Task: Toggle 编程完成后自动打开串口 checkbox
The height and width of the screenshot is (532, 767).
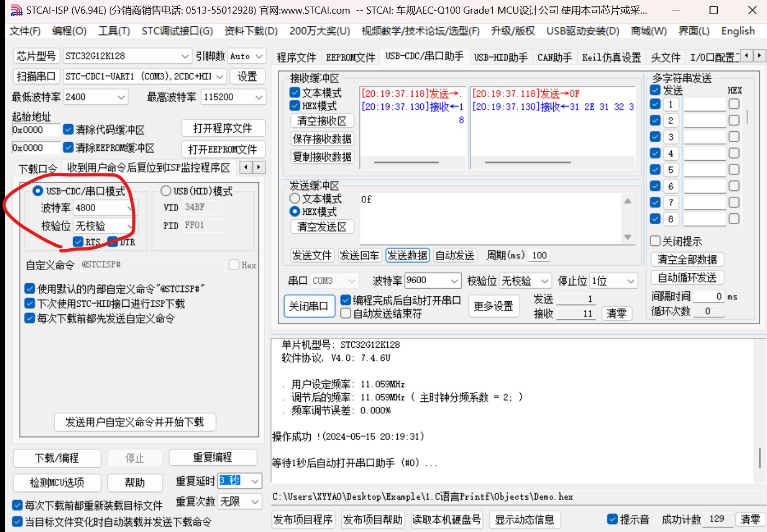Action: tap(346, 300)
